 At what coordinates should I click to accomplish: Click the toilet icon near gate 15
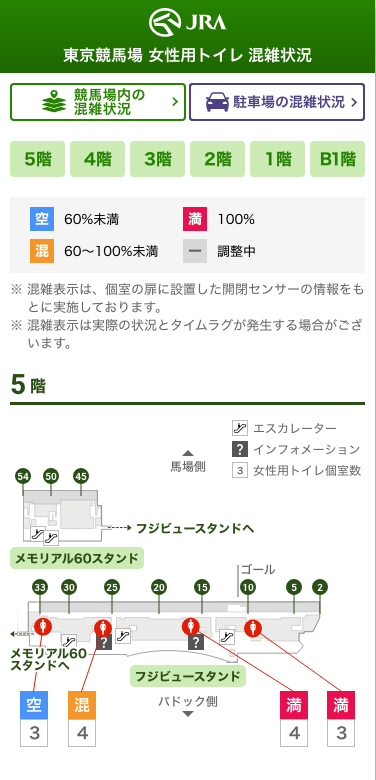(x=190, y=626)
